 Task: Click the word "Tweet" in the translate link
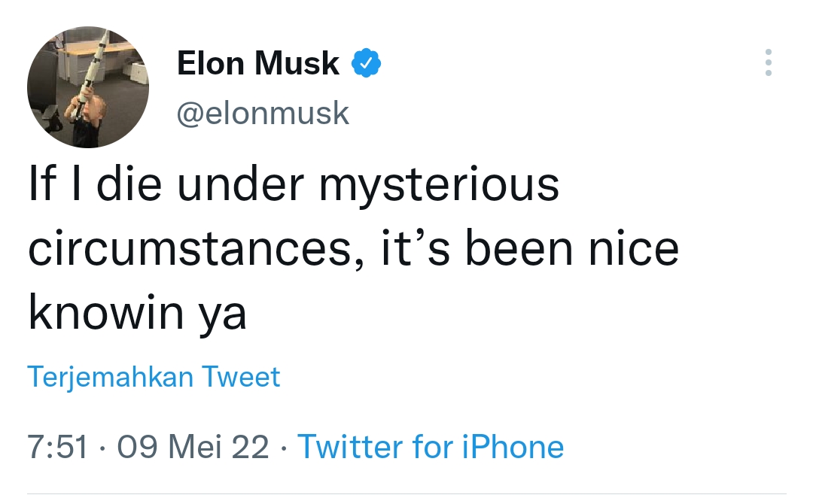pyautogui.click(x=242, y=377)
